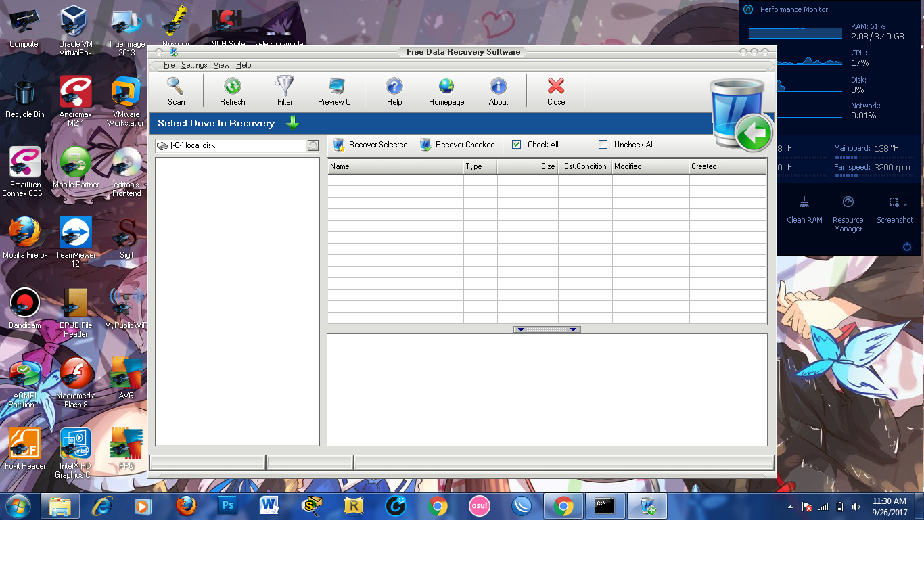The height and width of the screenshot is (577, 924).
Task: Click the volume speaker tray icon
Action: tap(856, 507)
